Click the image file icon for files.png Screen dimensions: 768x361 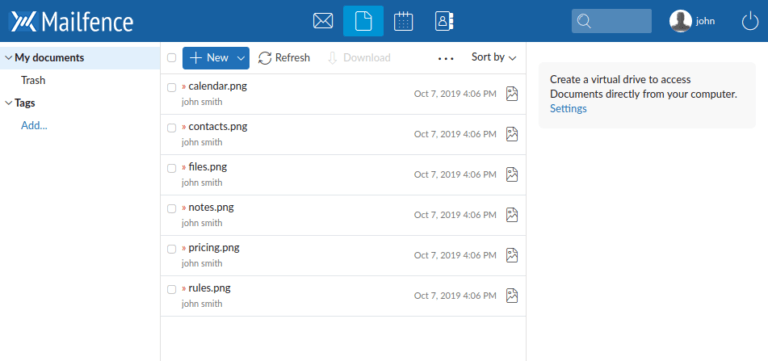tap(512, 174)
